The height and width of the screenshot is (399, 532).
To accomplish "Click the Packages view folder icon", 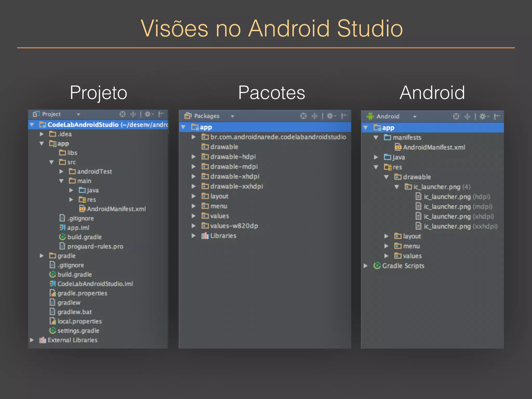I will click(x=188, y=116).
